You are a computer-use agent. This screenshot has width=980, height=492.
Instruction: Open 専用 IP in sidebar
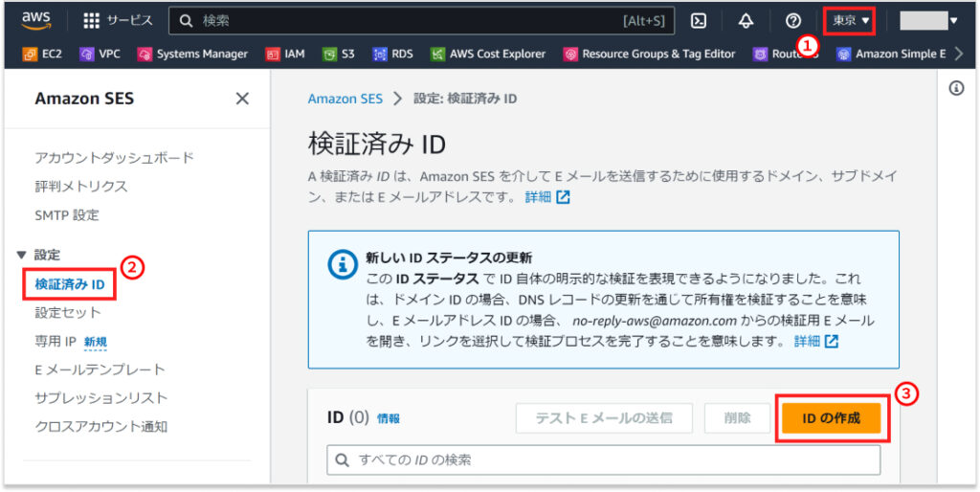[55, 342]
